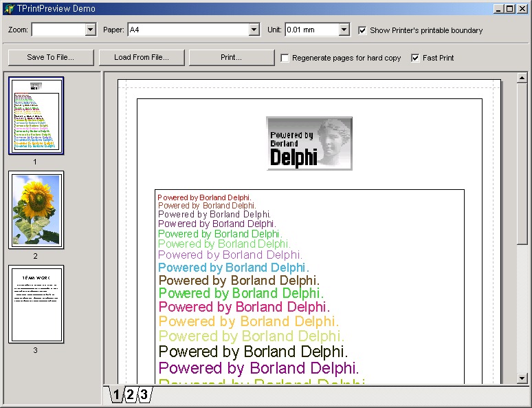Click thumbnail label '1' under first page

(x=35, y=162)
